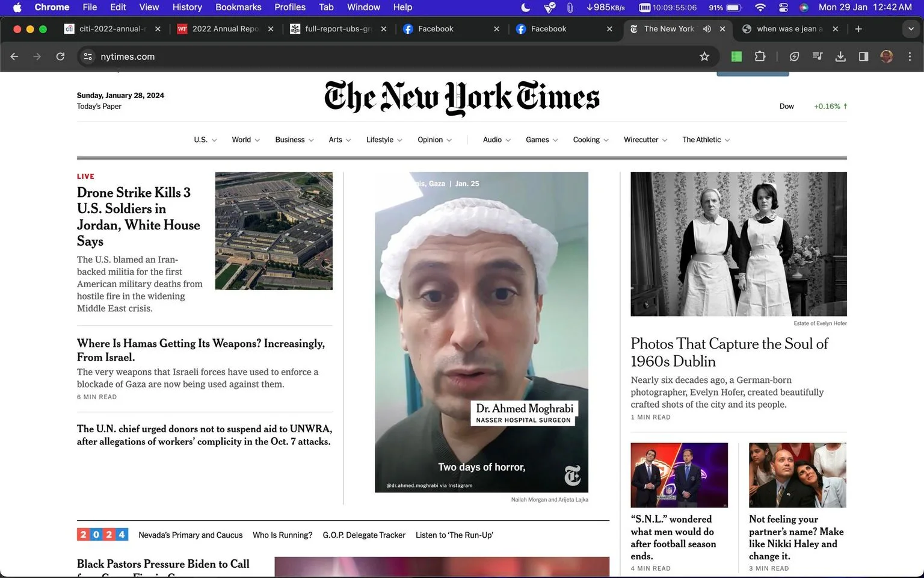Click the Pentagon aerial photo thumbnail

(x=274, y=231)
